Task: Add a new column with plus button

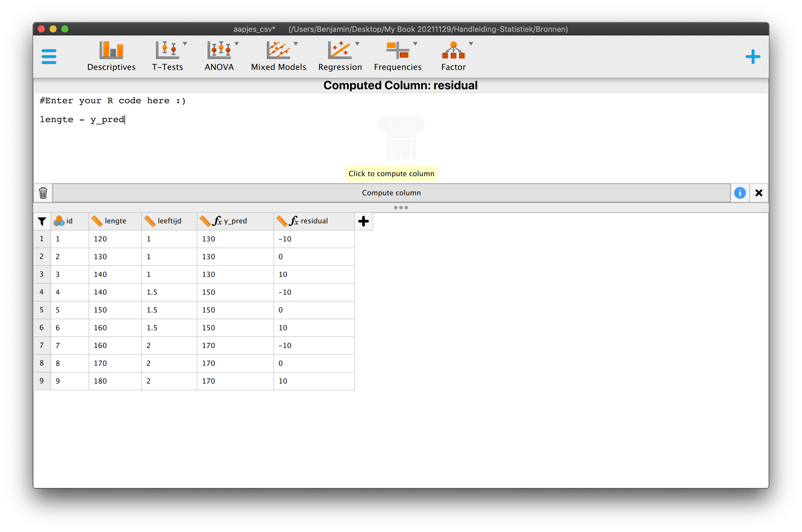Action: [363, 221]
